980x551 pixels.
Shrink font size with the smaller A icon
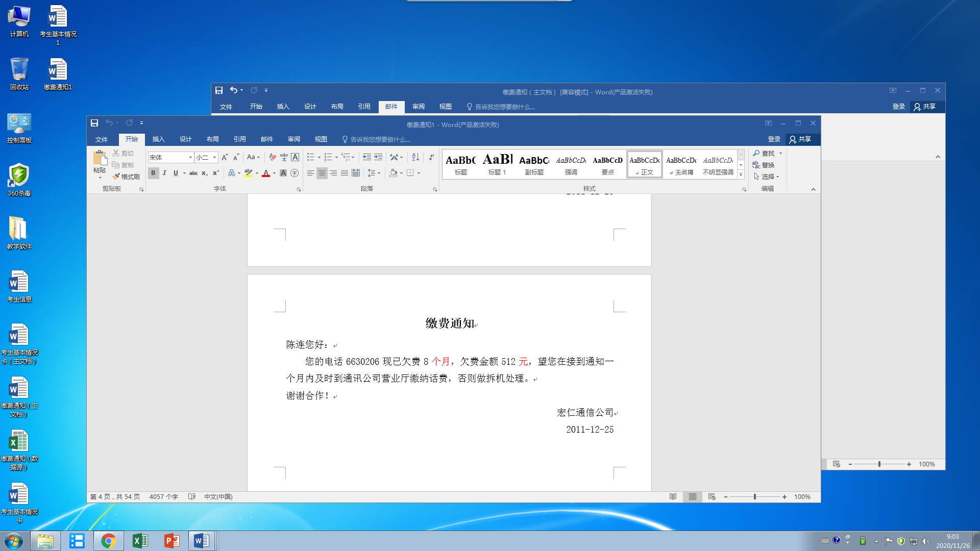pyautogui.click(x=236, y=157)
